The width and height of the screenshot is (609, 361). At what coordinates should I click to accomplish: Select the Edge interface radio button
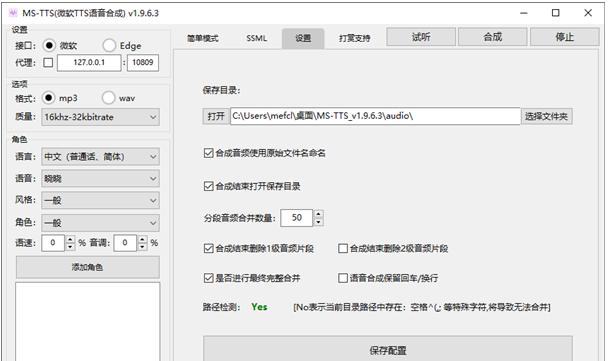pyautogui.click(x=109, y=45)
